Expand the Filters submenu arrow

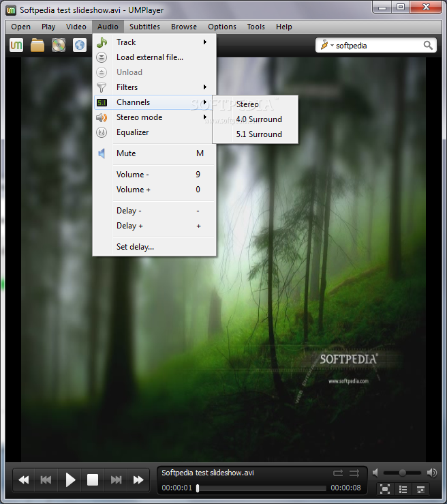tap(205, 87)
